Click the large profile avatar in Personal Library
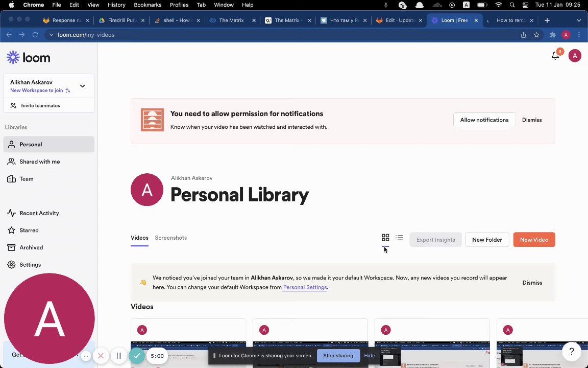588x368 pixels. [x=146, y=190]
